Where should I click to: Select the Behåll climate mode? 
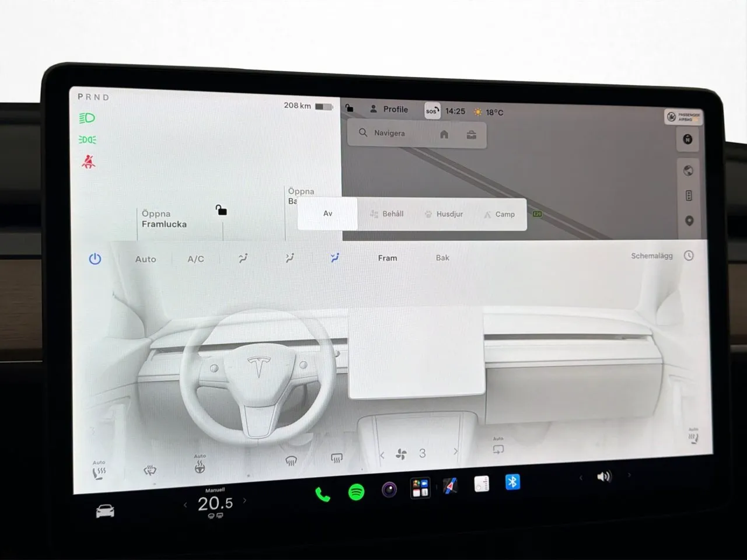pyautogui.click(x=387, y=214)
